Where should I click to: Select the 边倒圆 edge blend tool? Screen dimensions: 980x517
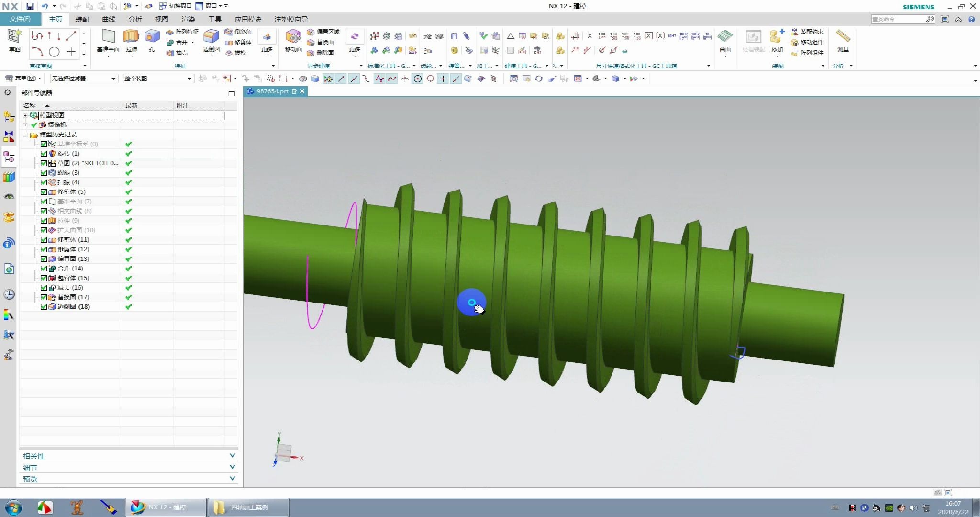click(x=211, y=39)
